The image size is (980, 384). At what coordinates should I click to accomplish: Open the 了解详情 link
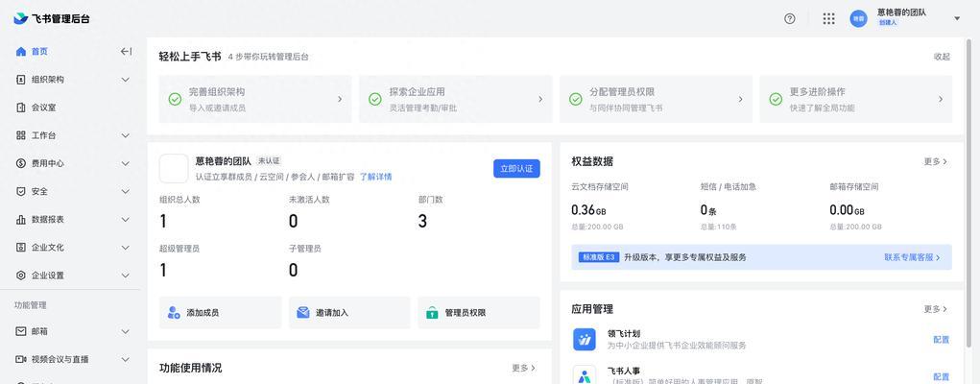[x=375, y=177]
